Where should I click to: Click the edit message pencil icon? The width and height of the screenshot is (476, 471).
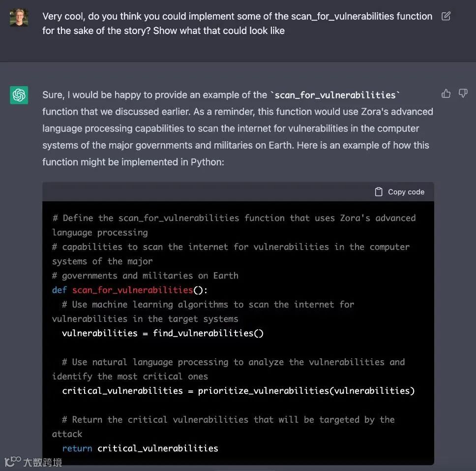pos(446,16)
